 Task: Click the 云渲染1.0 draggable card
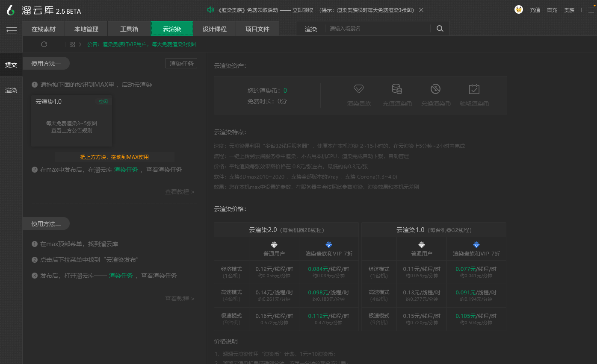(72, 121)
